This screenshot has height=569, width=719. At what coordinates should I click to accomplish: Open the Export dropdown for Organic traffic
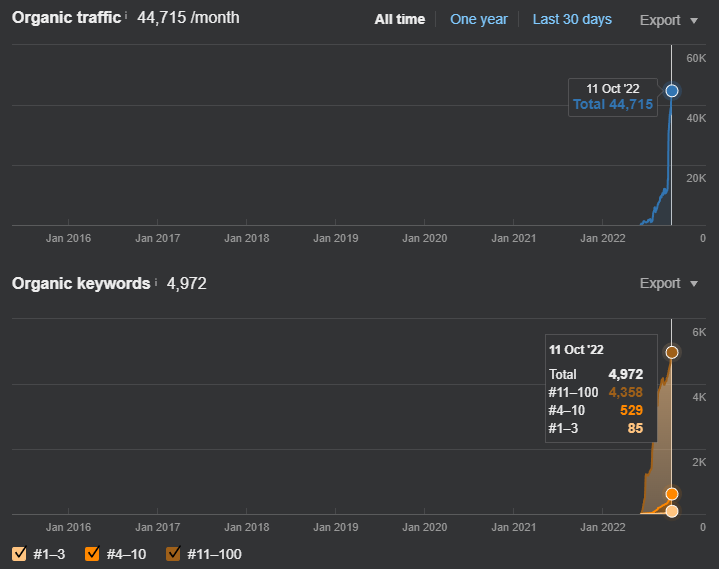pyautogui.click(x=669, y=20)
